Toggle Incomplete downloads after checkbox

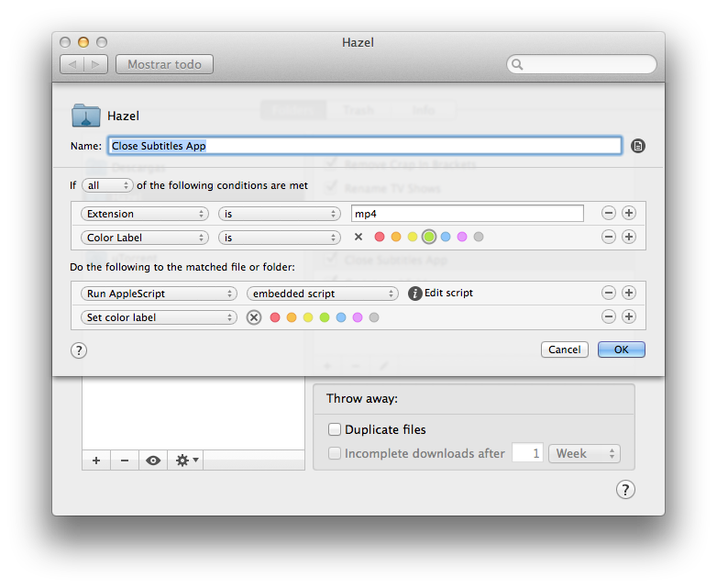[x=335, y=453]
